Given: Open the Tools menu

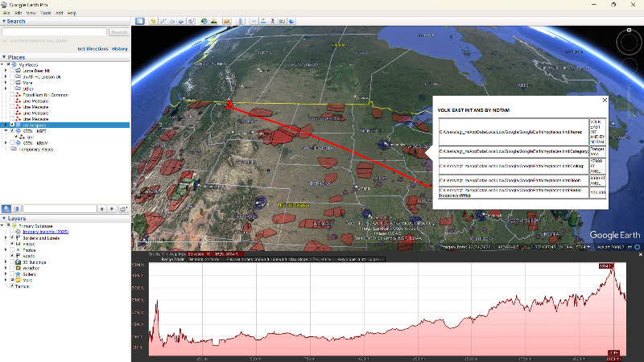Looking at the screenshot, I should [x=46, y=14].
